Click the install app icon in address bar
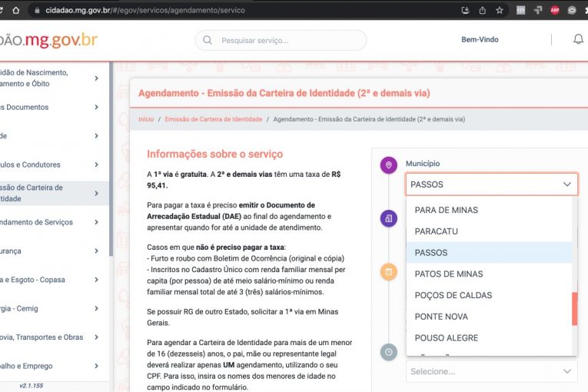Screen dimensions: 588x392 pos(465,11)
